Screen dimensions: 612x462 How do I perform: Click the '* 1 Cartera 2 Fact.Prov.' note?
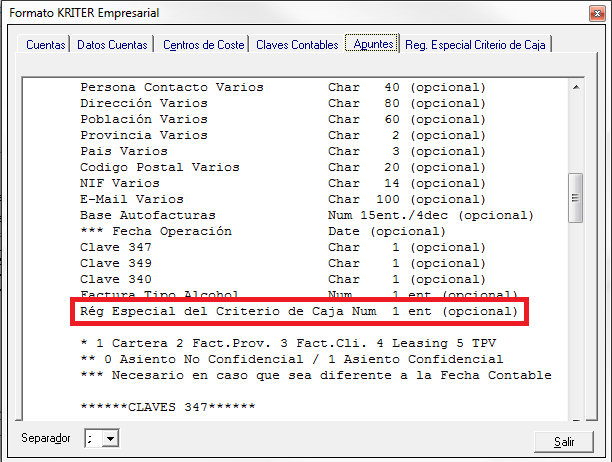[288, 343]
